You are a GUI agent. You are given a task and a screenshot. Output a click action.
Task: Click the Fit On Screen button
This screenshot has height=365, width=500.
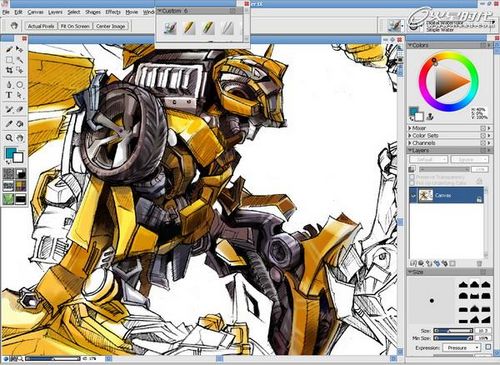point(75,26)
